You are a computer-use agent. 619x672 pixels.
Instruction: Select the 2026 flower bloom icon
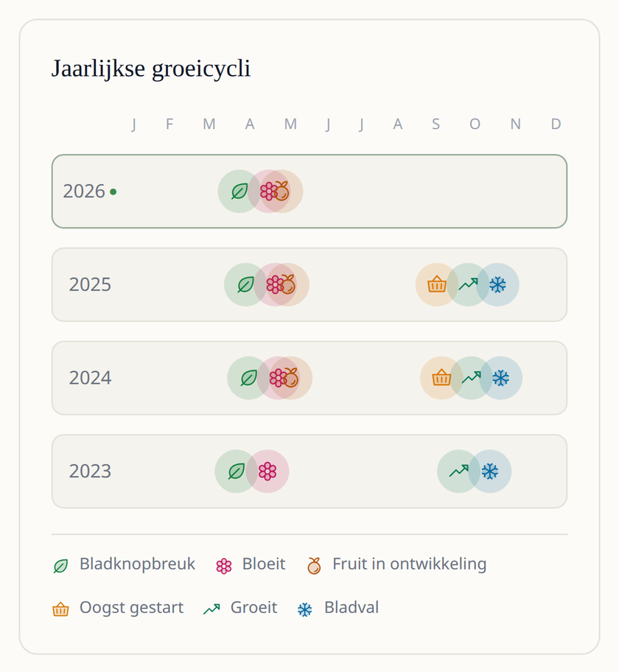pos(268,191)
